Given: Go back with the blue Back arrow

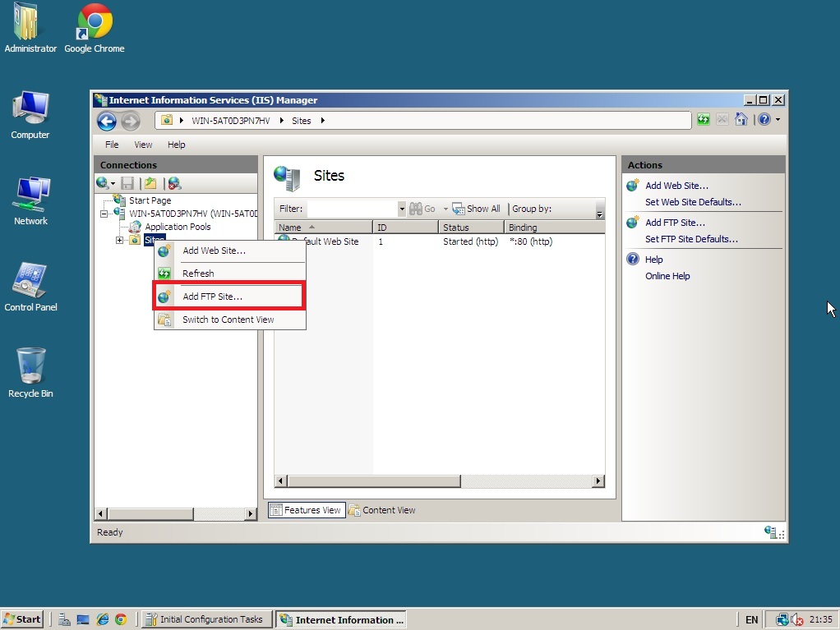Looking at the screenshot, I should coord(107,122).
